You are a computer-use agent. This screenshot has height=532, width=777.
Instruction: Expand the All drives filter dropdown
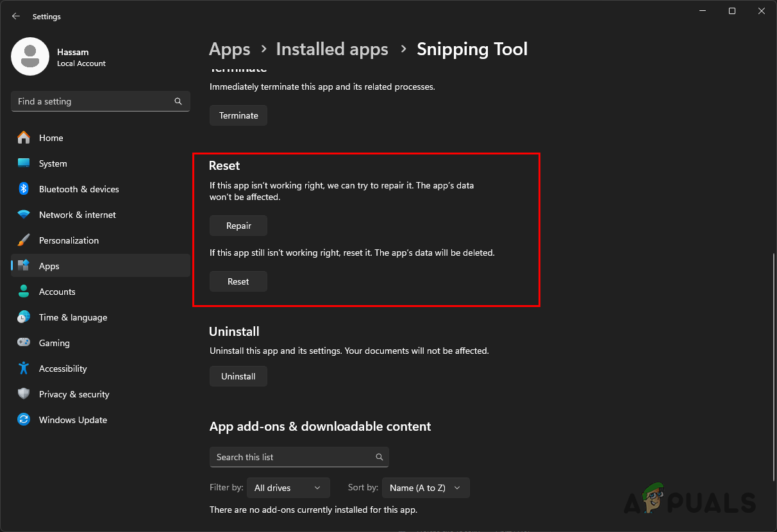click(x=288, y=488)
